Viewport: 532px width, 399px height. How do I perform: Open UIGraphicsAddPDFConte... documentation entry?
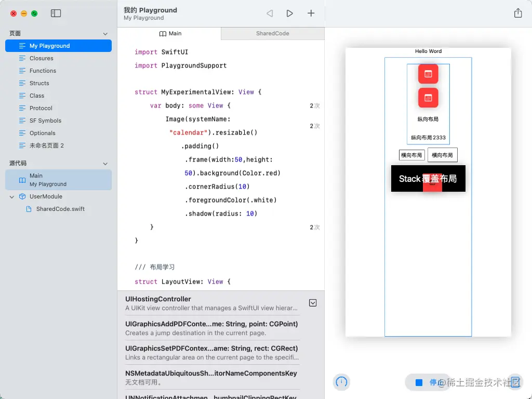212,328
